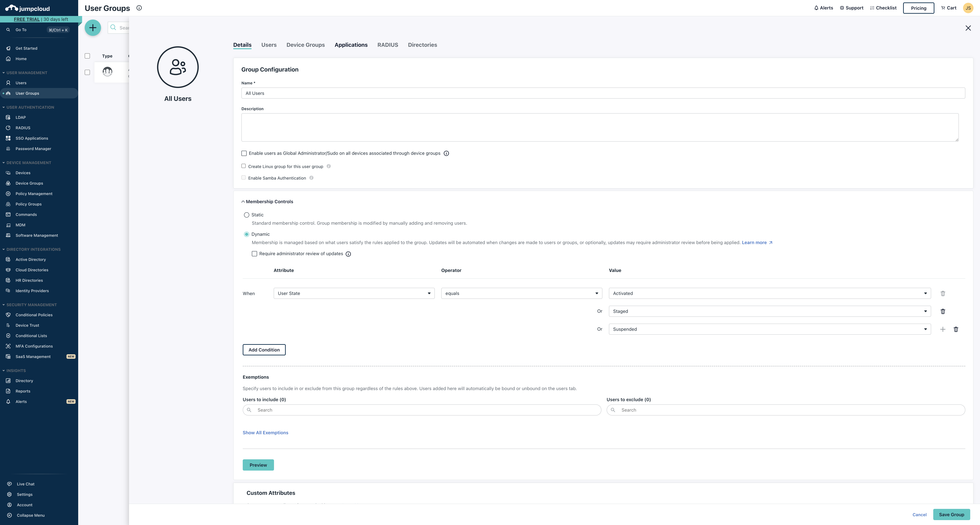
Task: Open the Staged value dropdown
Action: click(770, 311)
